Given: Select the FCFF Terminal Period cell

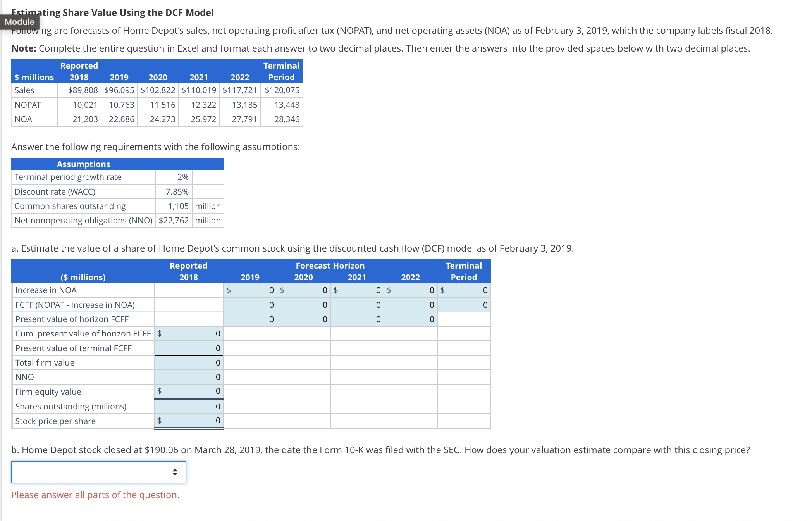Looking at the screenshot, I should pyautogui.click(x=464, y=305).
